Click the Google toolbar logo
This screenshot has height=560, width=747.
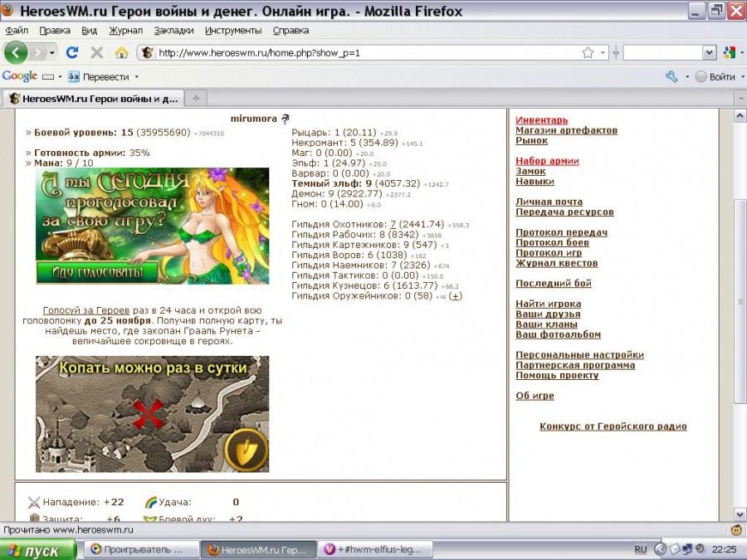[x=20, y=76]
